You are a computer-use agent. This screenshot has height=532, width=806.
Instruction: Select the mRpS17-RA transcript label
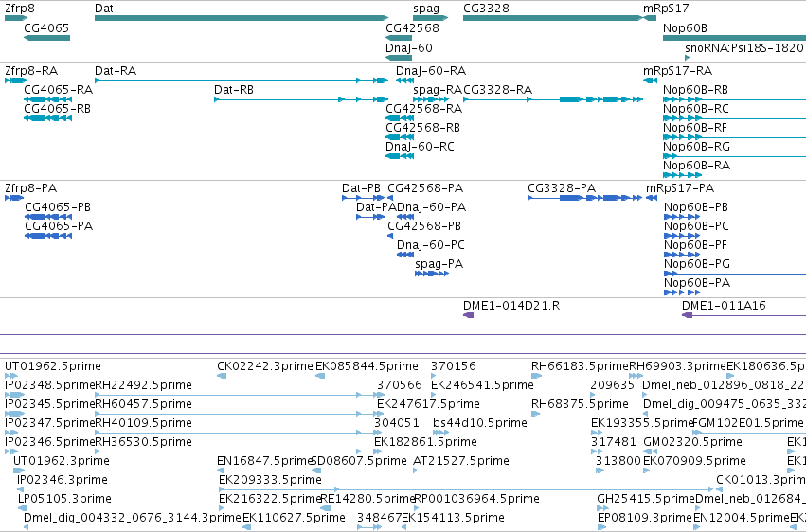click(677, 71)
